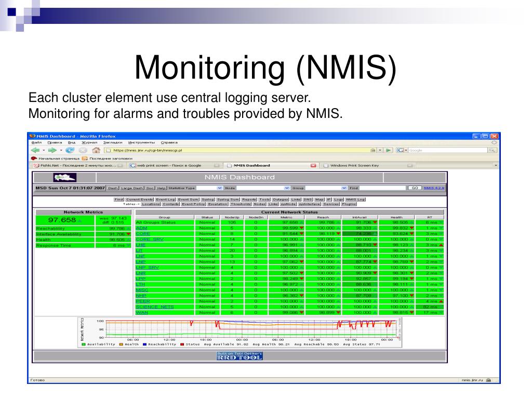Open the WAN group link
This screenshot has width=532, height=399.
[x=142, y=312]
